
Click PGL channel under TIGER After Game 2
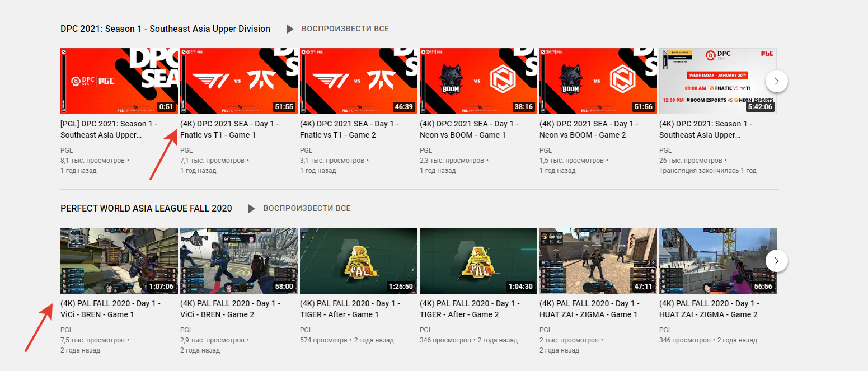tap(426, 330)
